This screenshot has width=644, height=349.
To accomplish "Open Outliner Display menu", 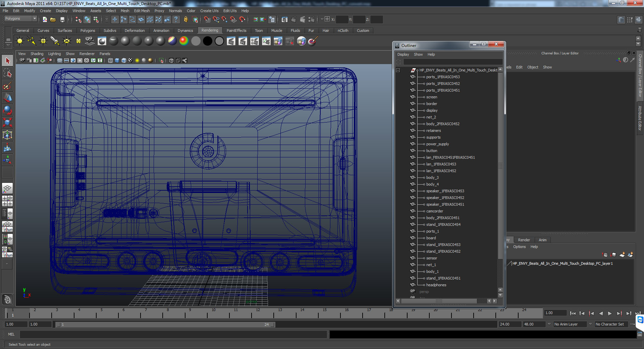I will coord(403,54).
